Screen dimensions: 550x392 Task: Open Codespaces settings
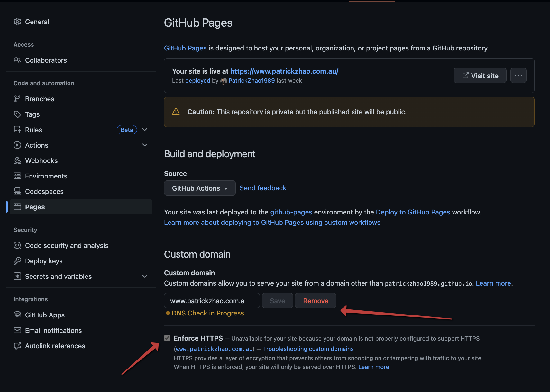(81, 191)
